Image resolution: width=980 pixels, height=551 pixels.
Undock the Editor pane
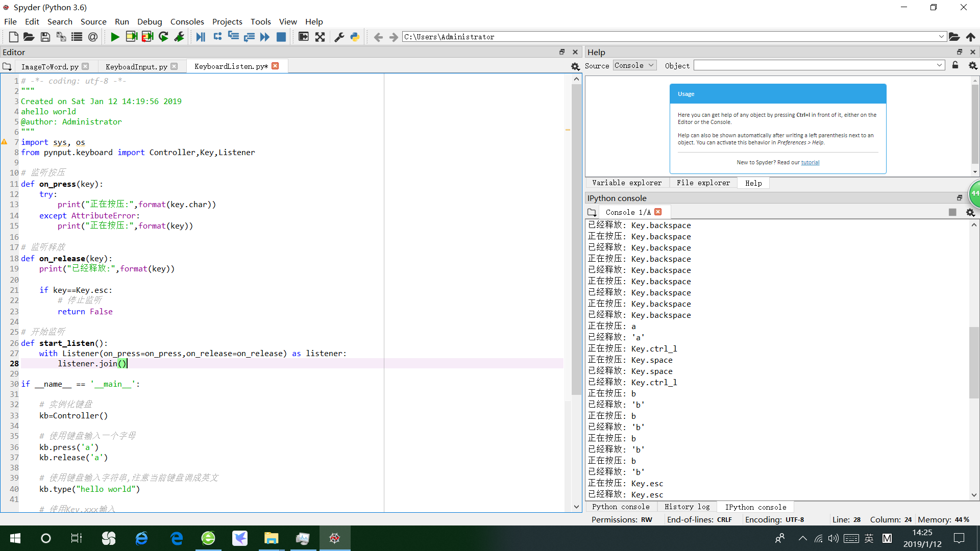(562, 52)
